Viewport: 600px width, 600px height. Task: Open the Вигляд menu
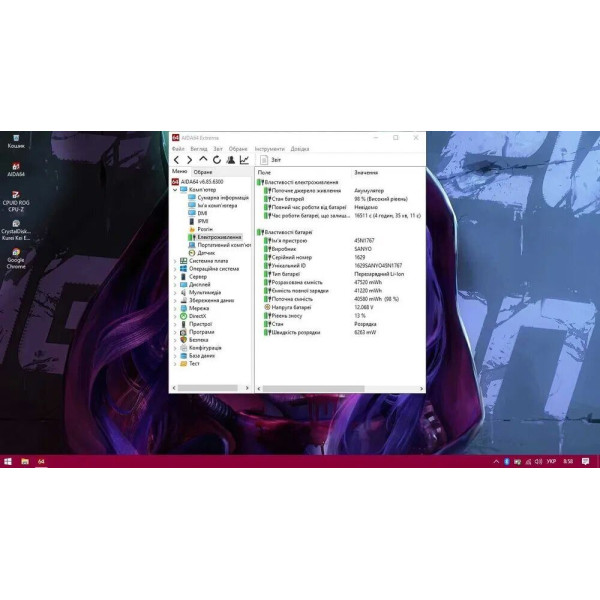point(199,148)
